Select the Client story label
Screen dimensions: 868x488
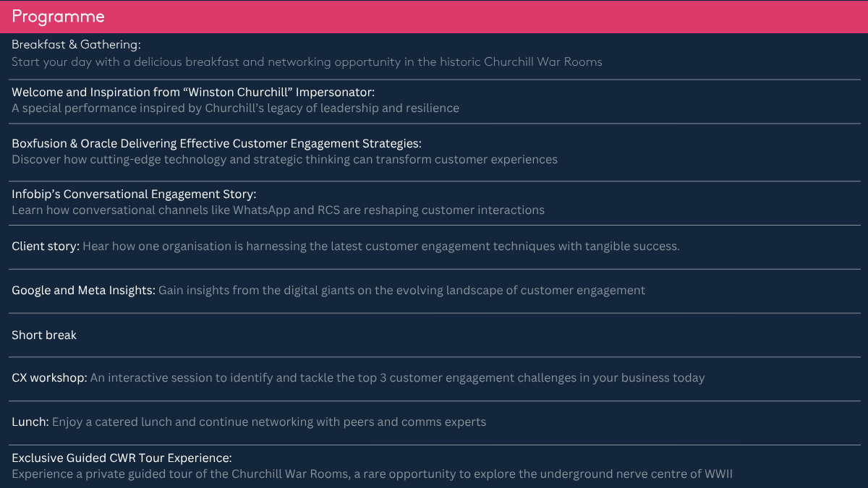pos(46,247)
